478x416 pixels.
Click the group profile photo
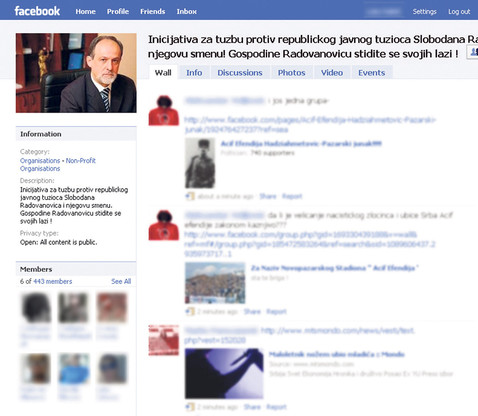coord(76,73)
